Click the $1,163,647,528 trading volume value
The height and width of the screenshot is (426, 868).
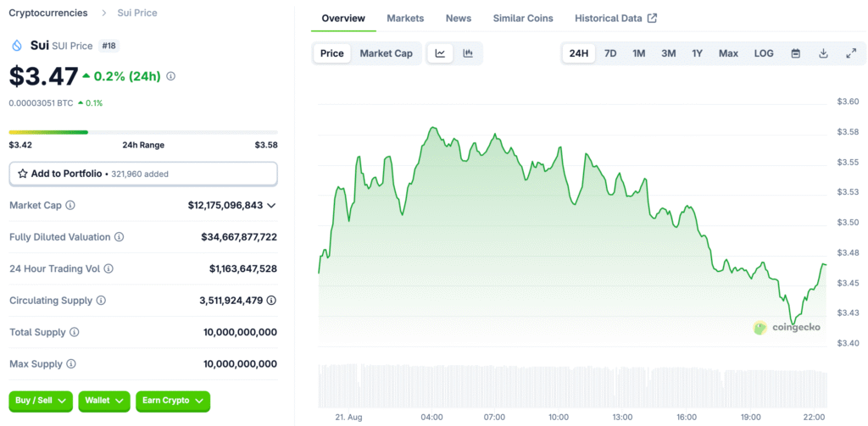click(x=243, y=268)
